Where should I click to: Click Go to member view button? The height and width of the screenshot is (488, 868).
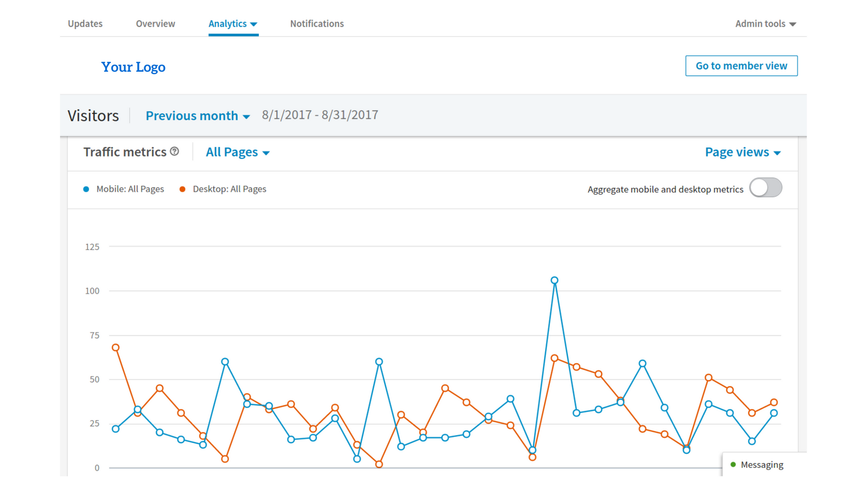pyautogui.click(x=741, y=66)
